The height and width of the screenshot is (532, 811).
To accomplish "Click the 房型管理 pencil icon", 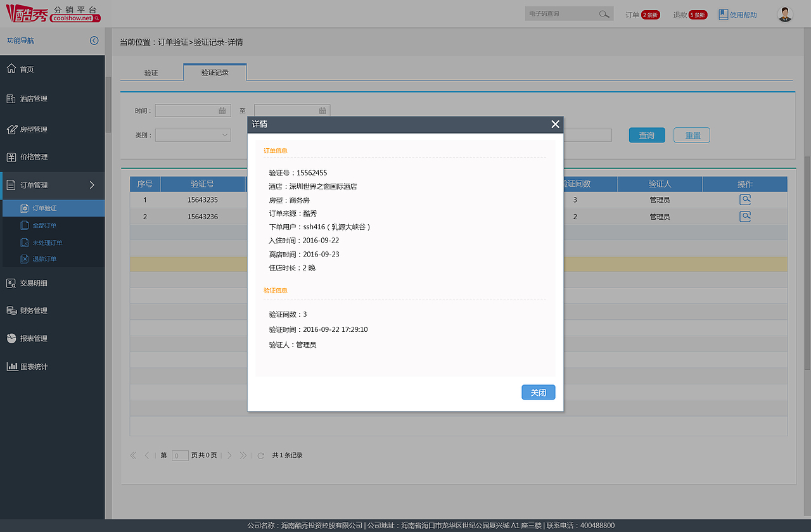I will coord(11,129).
